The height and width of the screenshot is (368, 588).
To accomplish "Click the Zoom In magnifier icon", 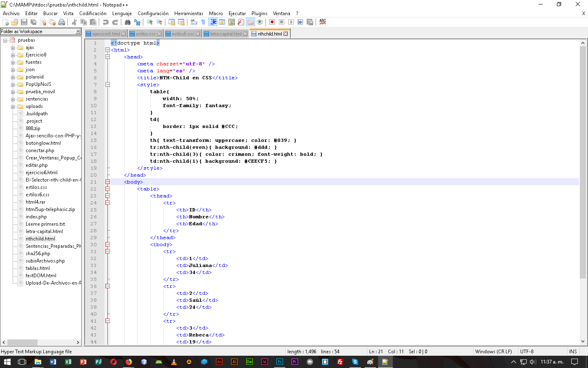I will coord(150,22).
